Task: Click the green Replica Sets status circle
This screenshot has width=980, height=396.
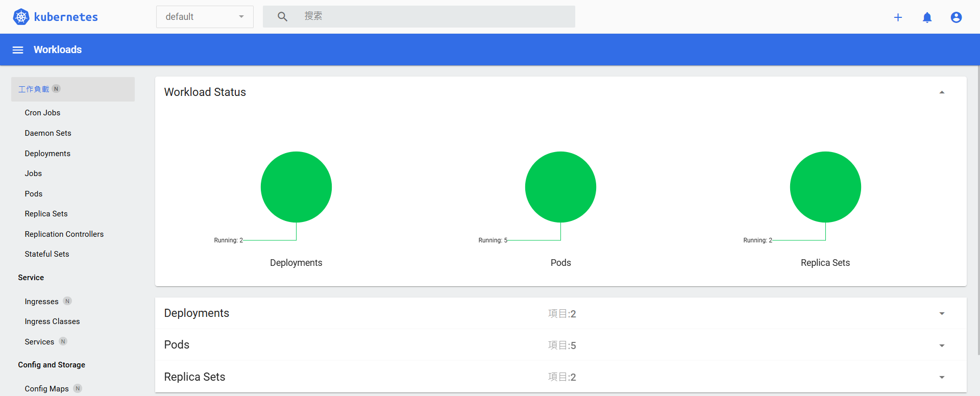Action: click(x=825, y=187)
